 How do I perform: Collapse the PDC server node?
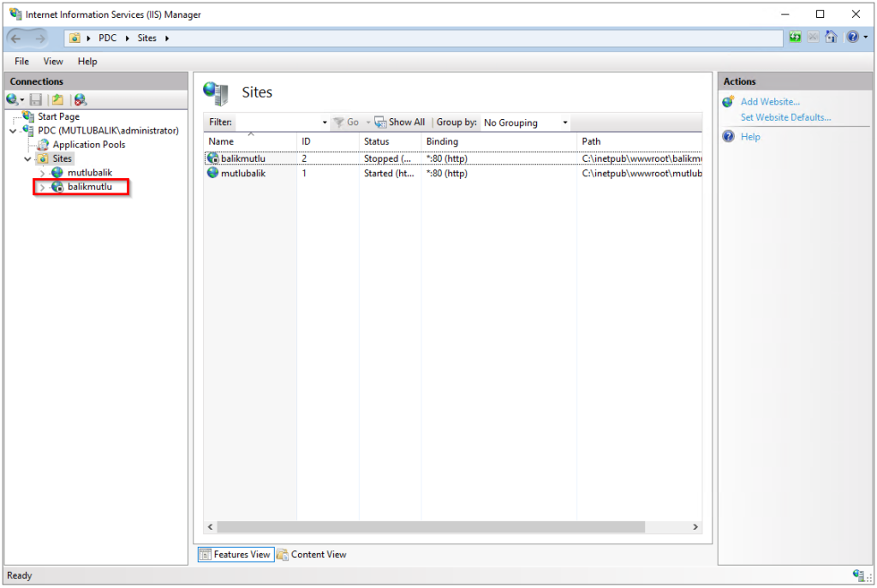click(13, 131)
